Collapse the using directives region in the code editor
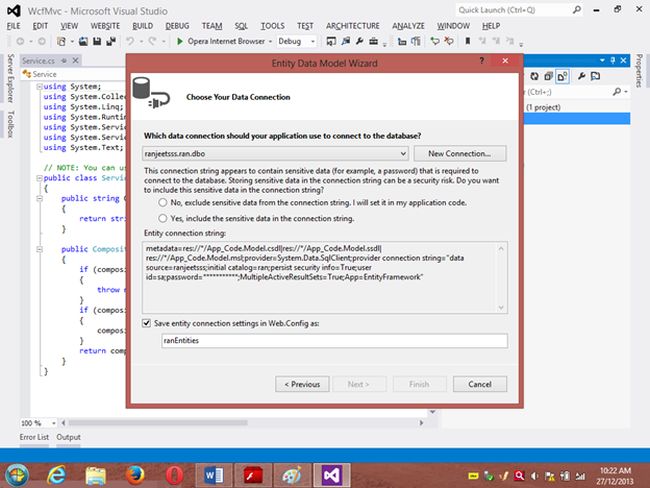650x488 pixels. coord(39,87)
